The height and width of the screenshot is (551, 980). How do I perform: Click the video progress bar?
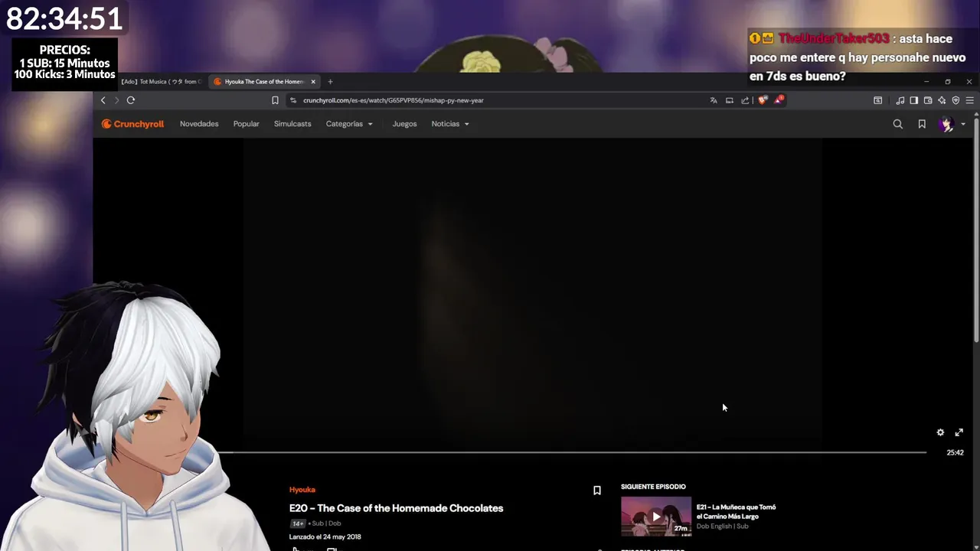[x=571, y=452]
